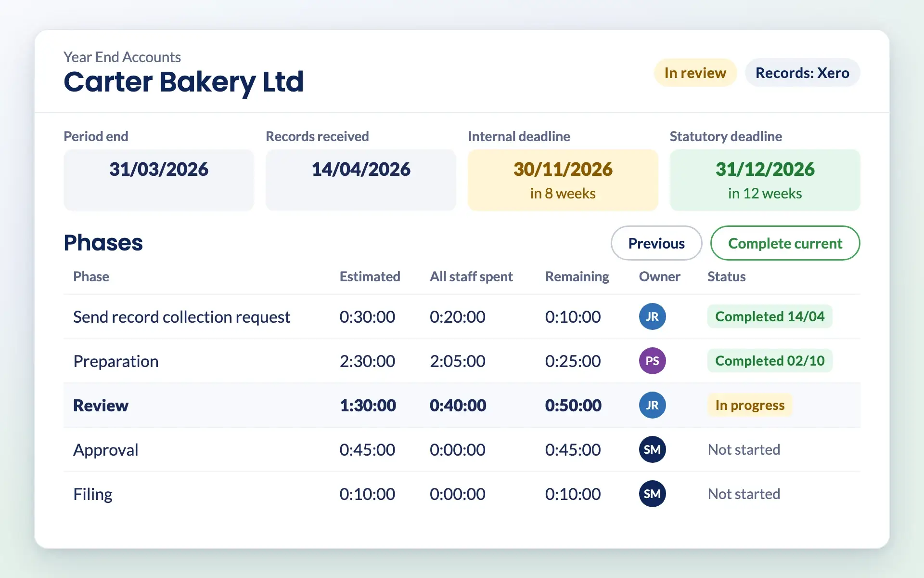This screenshot has height=578, width=924.
Task: Click Review estimated time 1:30:00
Action: [368, 406]
